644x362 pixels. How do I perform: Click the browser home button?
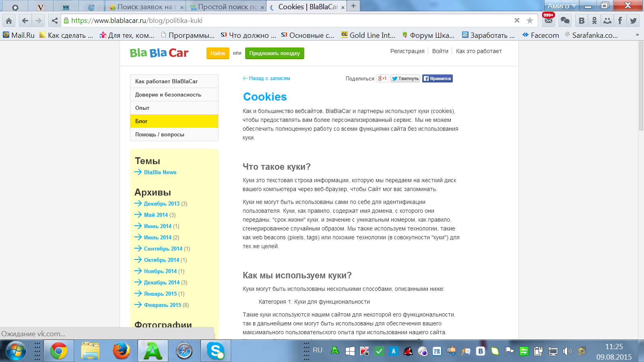9,21
